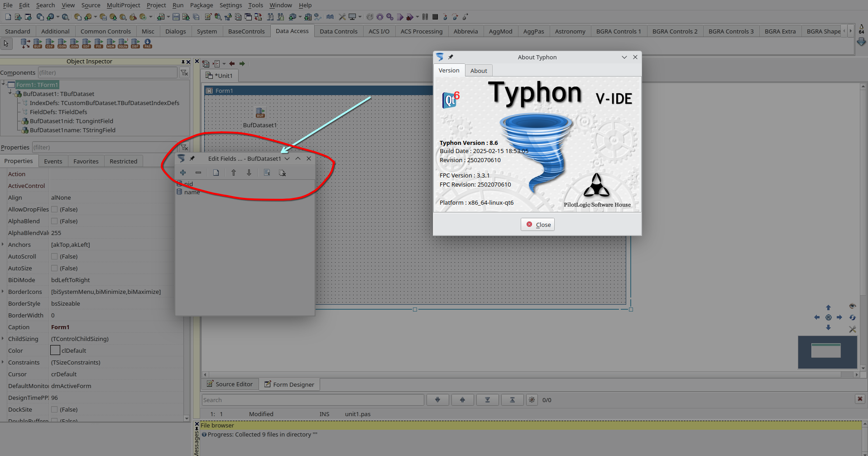
Task: Click the Save icon in the main toolbar
Action: coord(176,17)
